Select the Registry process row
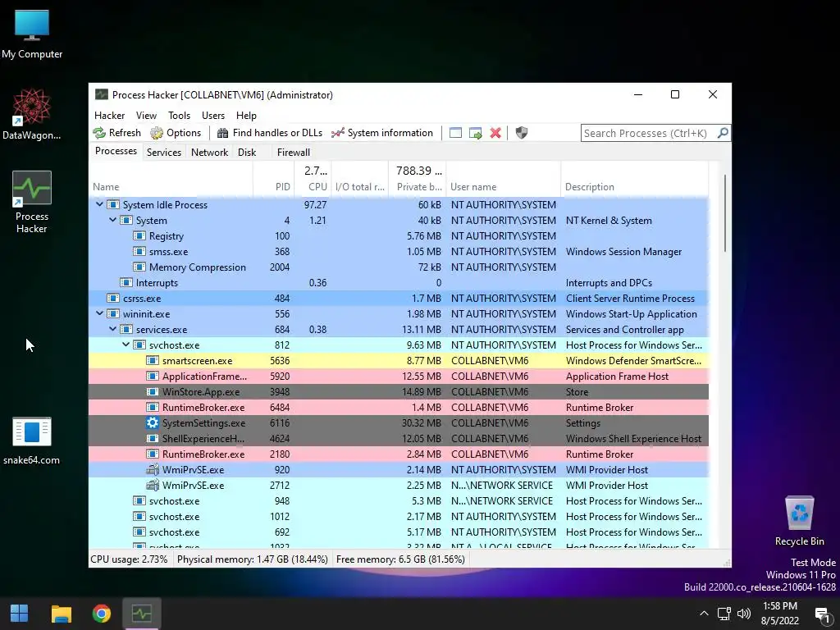Screen dimensions: 840x630 point(399,235)
